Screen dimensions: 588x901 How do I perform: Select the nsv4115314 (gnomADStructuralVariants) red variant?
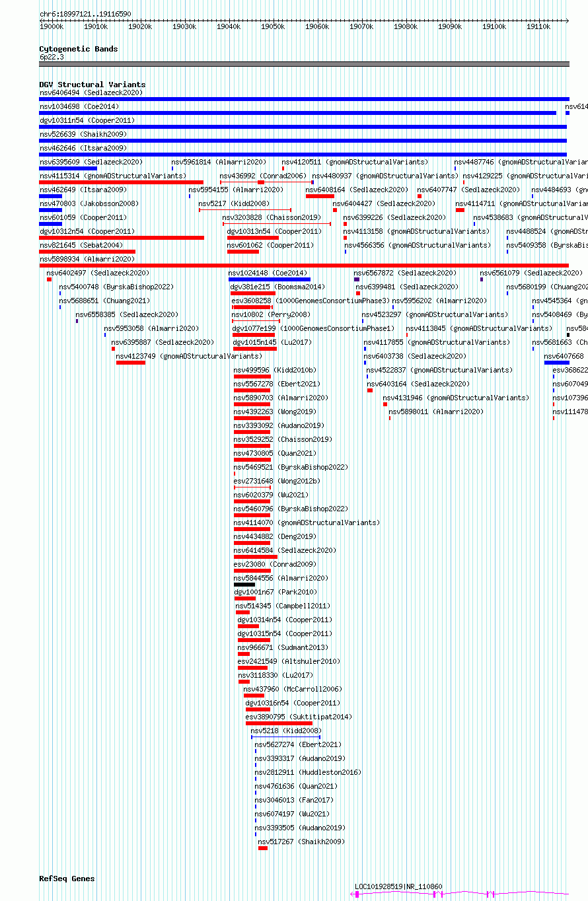click(122, 182)
